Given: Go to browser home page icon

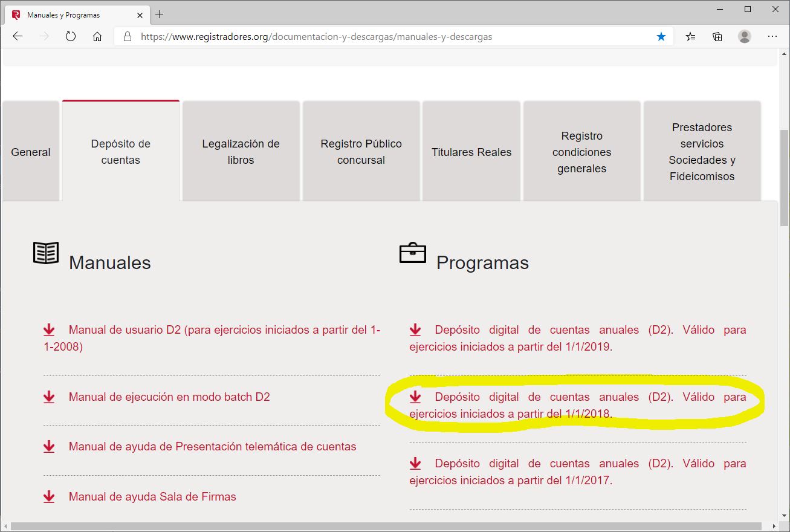Looking at the screenshot, I should (97, 36).
